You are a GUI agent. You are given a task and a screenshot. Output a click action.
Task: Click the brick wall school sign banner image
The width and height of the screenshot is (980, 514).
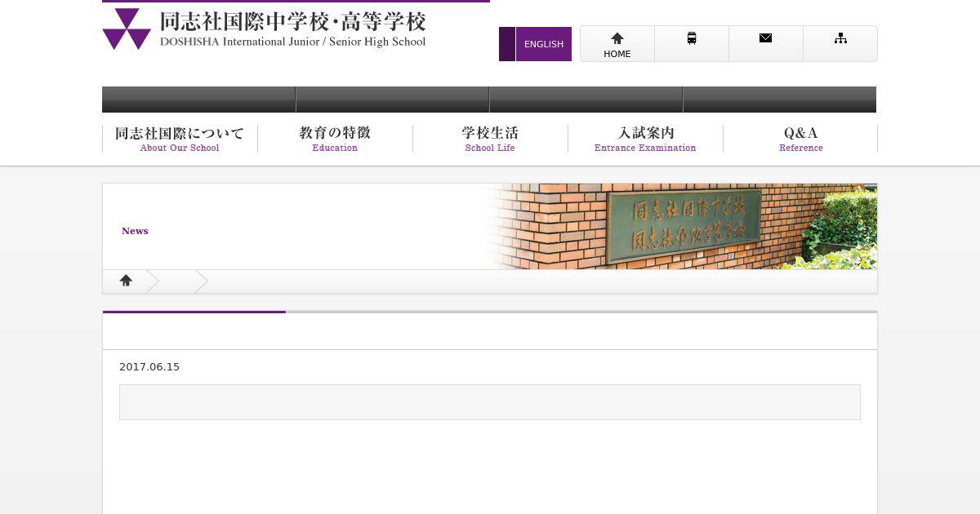point(682,227)
